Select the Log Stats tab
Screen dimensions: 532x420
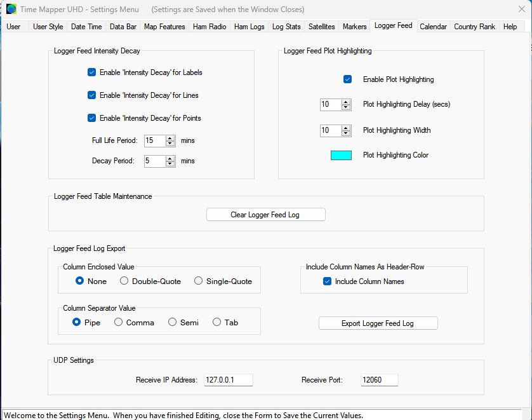pyautogui.click(x=286, y=27)
